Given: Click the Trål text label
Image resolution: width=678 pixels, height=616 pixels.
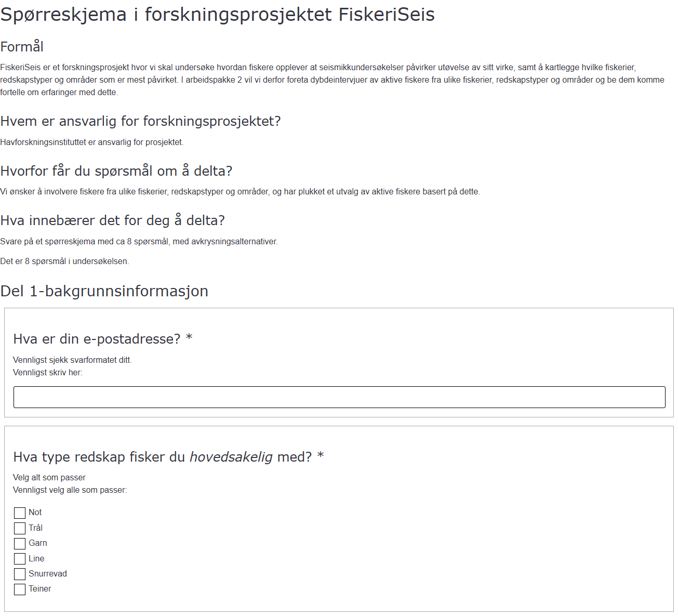Looking at the screenshot, I should [36, 528].
